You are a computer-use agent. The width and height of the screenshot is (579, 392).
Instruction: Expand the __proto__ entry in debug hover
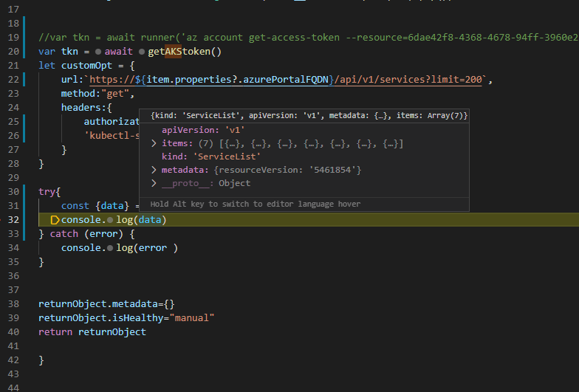(154, 183)
